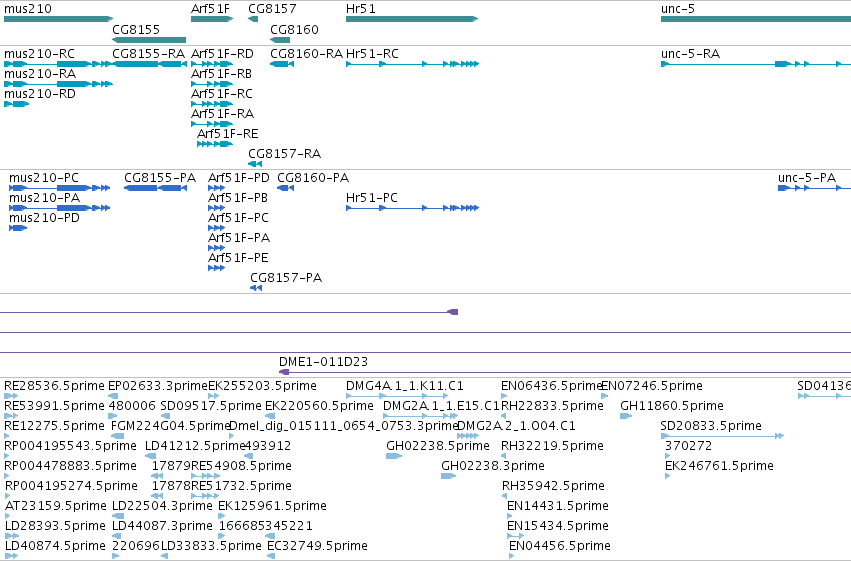The height and width of the screenshot is (561, 851).
Task: Click the unlabeled purple clone end block
Action: tap(453, 312)
